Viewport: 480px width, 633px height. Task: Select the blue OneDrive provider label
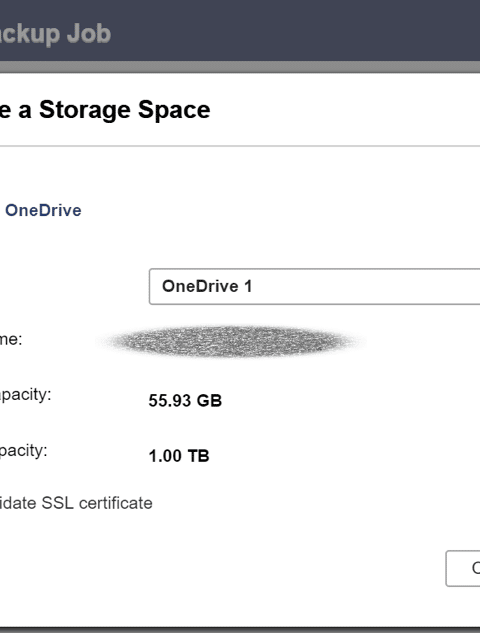click(43, 210)
